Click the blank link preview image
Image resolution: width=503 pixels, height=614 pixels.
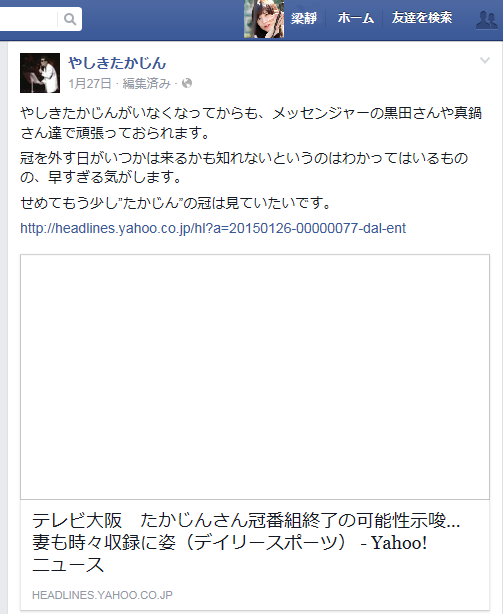[x=255, y=377]
